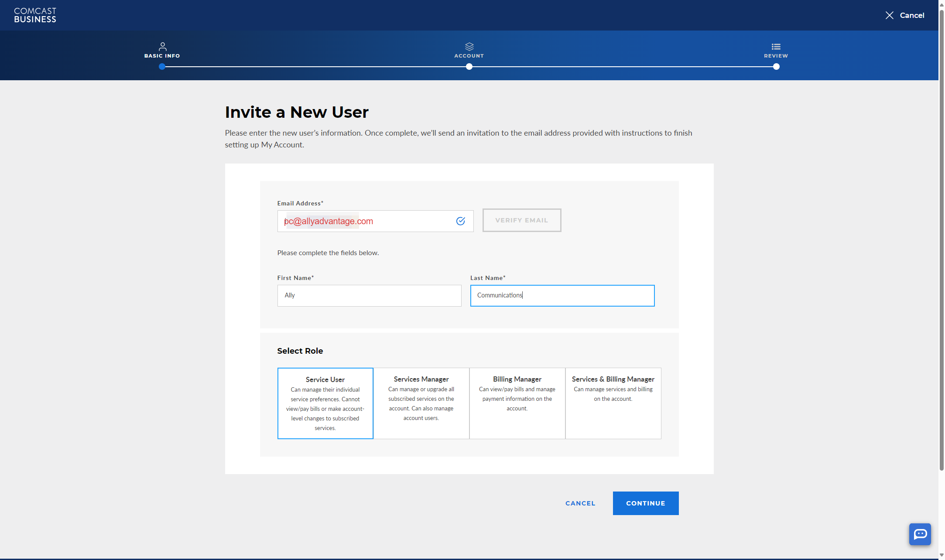
Task: Select the Basic Info step marker dot
Action: coord(162,67)
